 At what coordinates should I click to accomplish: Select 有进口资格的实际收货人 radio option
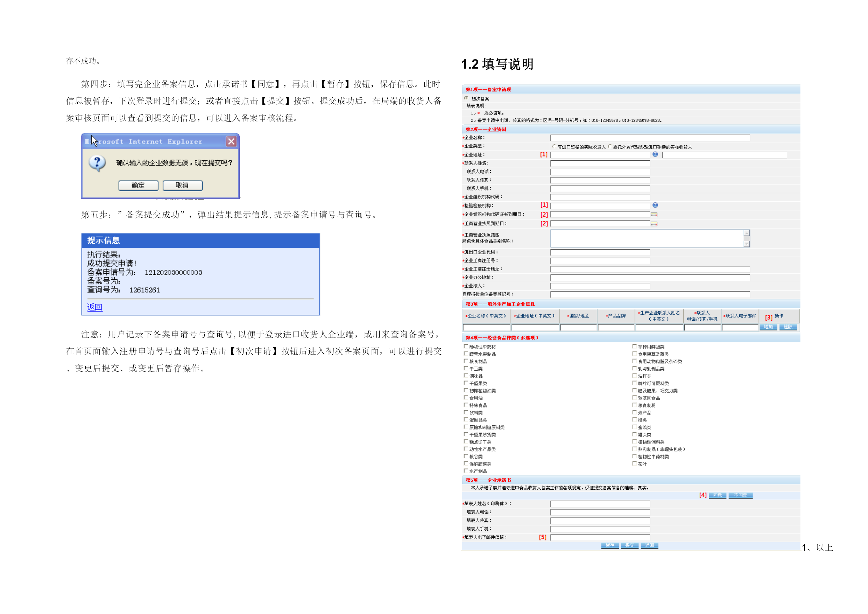554,146
